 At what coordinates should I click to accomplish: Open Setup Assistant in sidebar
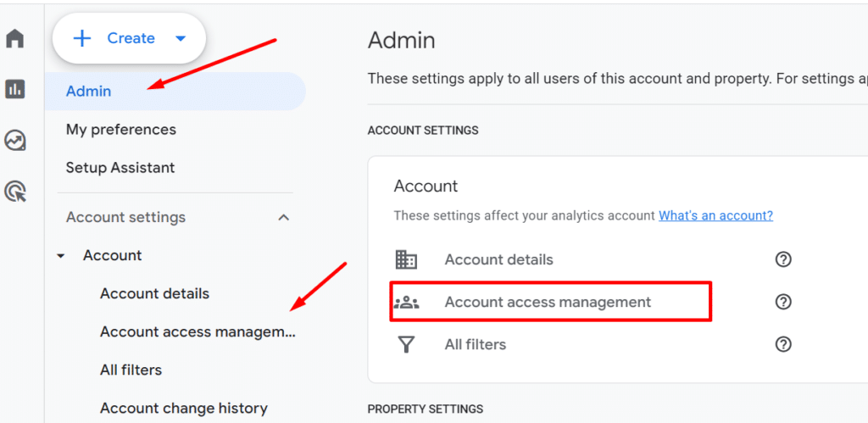tap(120, 168)
